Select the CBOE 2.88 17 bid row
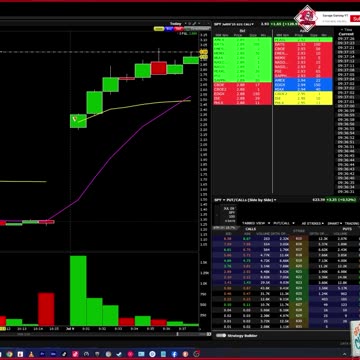Screen dimensions: 360x360 pos(242,85)
